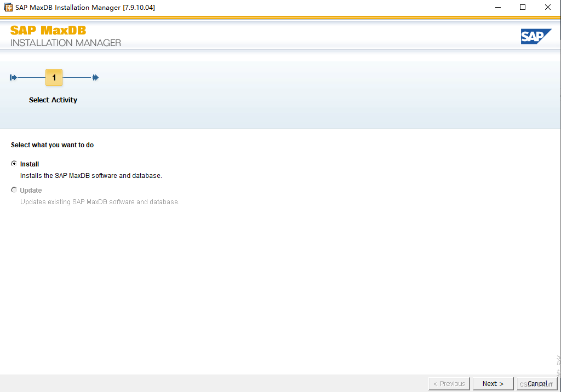
Task: Click the Installation Manager title bar app icon
Action: tap(8, 7)
